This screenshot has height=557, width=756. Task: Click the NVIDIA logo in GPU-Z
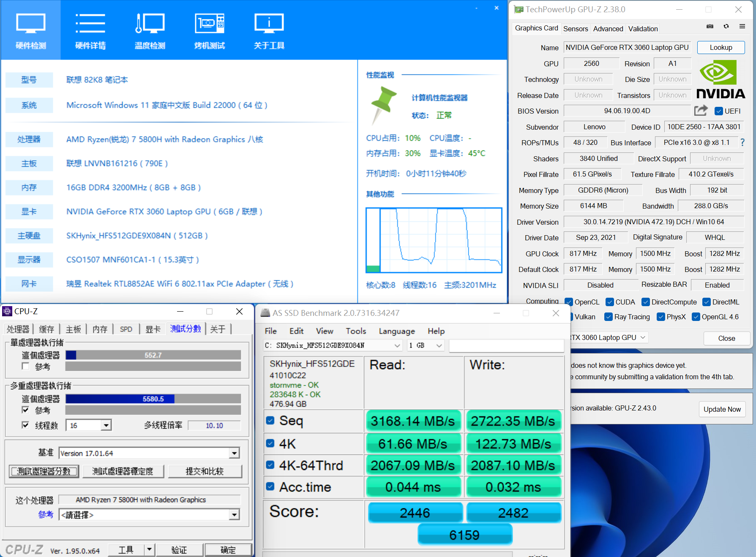pyautogui.click(x=721, y=79)
